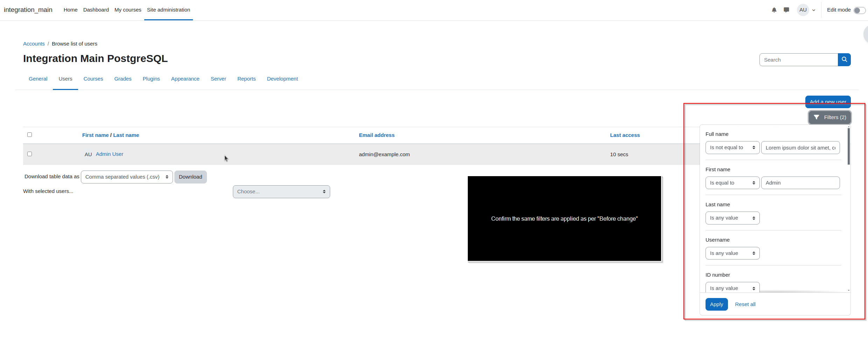Click the Full name filter text field
Image resolution: width=868 pixels, height=346 pixels.
[x=800, y=148]
